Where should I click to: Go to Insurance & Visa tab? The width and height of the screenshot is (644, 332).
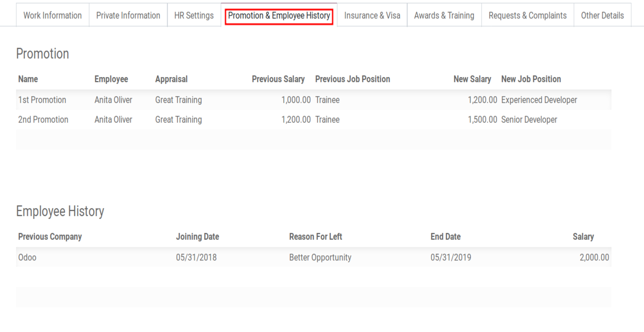click(x=372, y=16)
